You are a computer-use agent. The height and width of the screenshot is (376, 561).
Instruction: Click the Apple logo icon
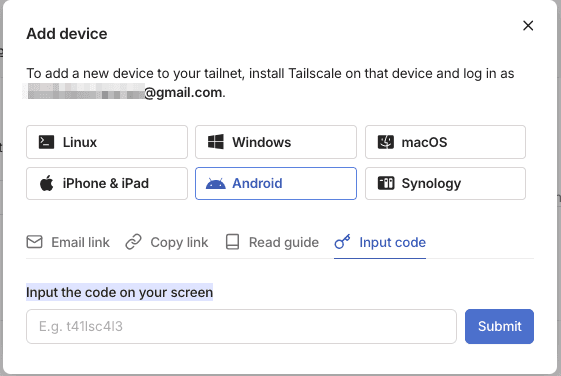pos(47,183)
